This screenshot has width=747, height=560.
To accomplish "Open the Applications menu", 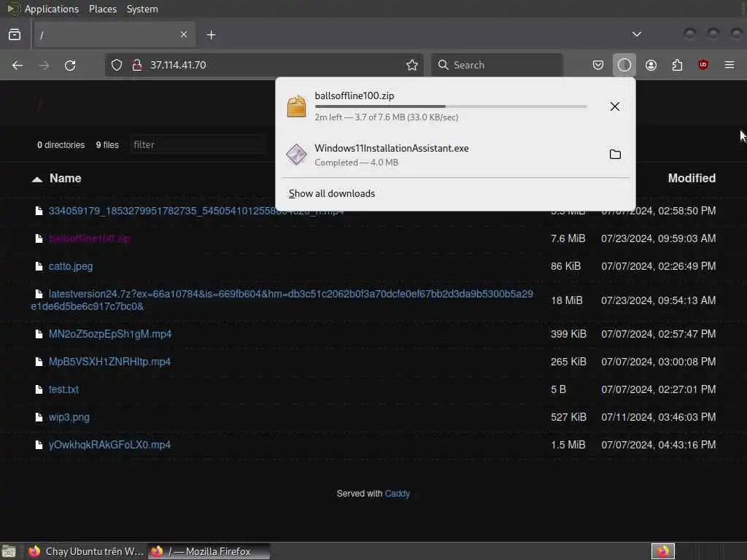I will point(52,9).
